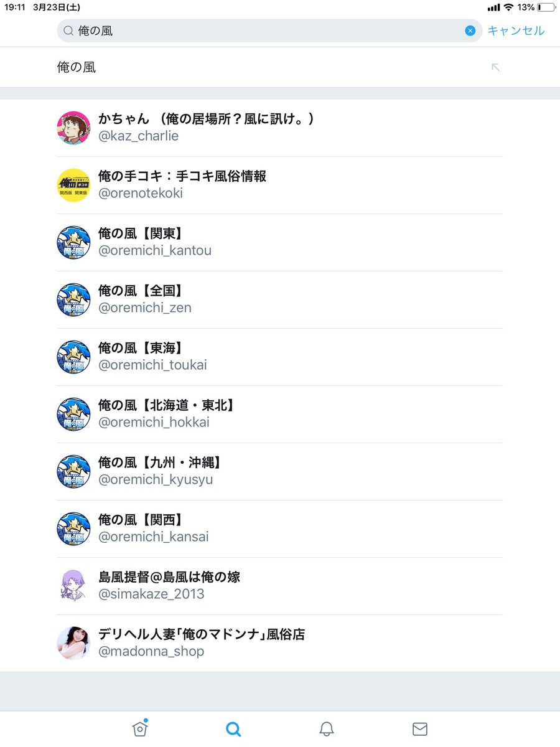Viewport: 560px width, 747px height.
Task: Tap the @madonna_shop avatar photo
Action: pos(73,643)
